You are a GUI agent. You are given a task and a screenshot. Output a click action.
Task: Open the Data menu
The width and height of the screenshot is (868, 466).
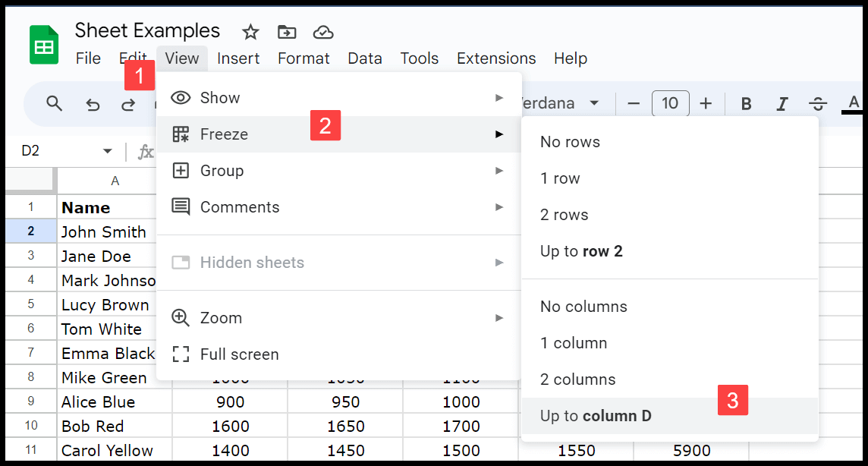365,58
